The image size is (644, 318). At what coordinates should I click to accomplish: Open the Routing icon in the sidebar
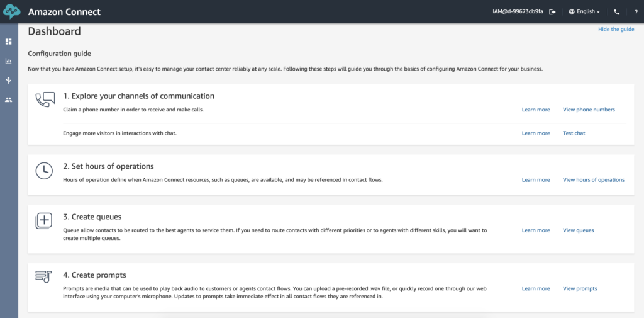tap(8, 80)
